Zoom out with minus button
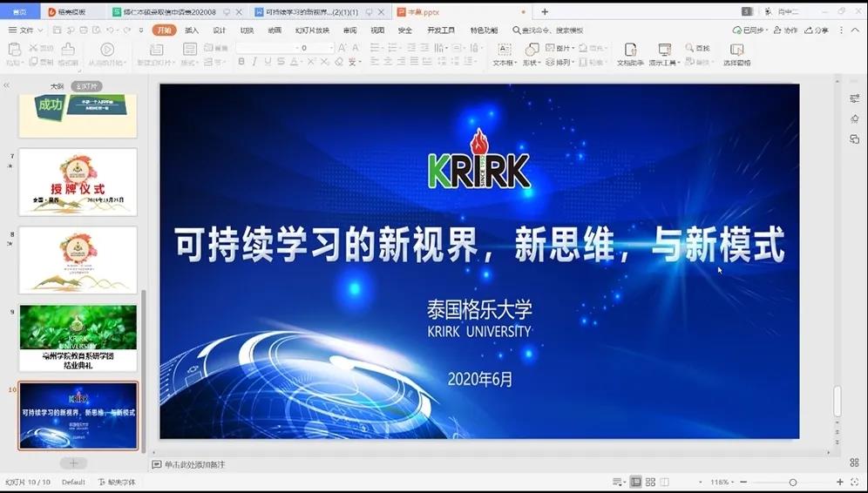868x493 pixels. (743, 482)
